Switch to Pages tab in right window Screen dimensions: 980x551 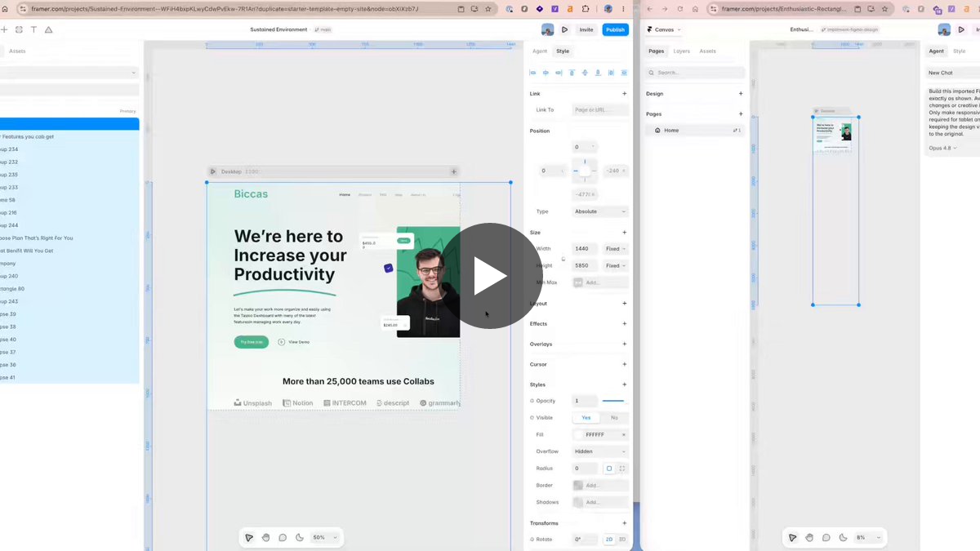click(656, 51)
